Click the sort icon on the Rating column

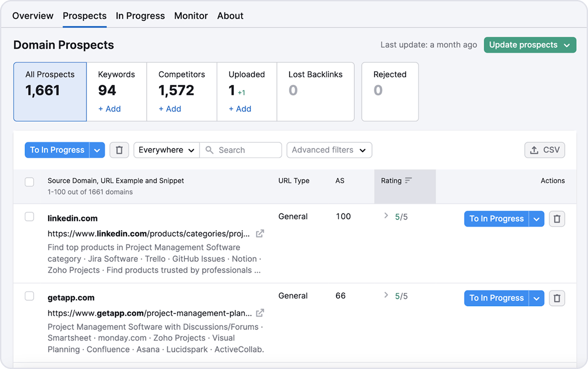pyautogui.click(x=408, y=180)
